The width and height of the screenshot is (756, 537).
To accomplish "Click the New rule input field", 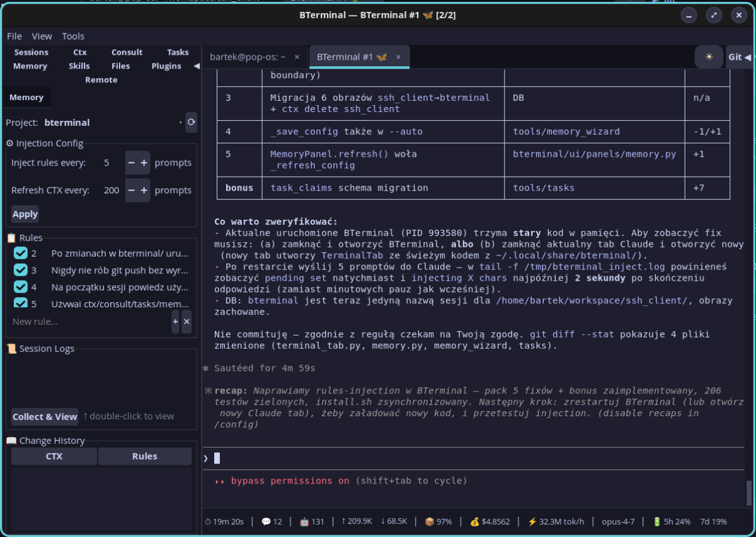I will pyautogui.click(x=90, y=322).
